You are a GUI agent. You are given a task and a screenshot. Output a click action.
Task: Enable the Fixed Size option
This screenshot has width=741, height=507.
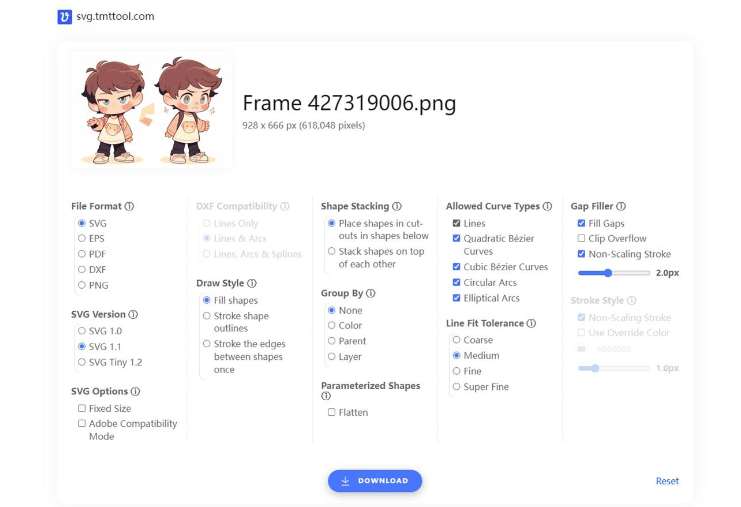click(82, 408)
